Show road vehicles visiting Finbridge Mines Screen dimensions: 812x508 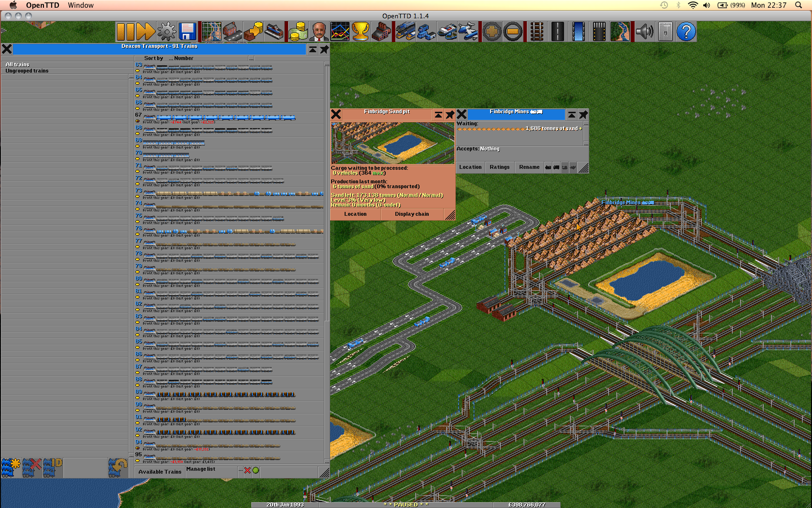click(556, 167)
